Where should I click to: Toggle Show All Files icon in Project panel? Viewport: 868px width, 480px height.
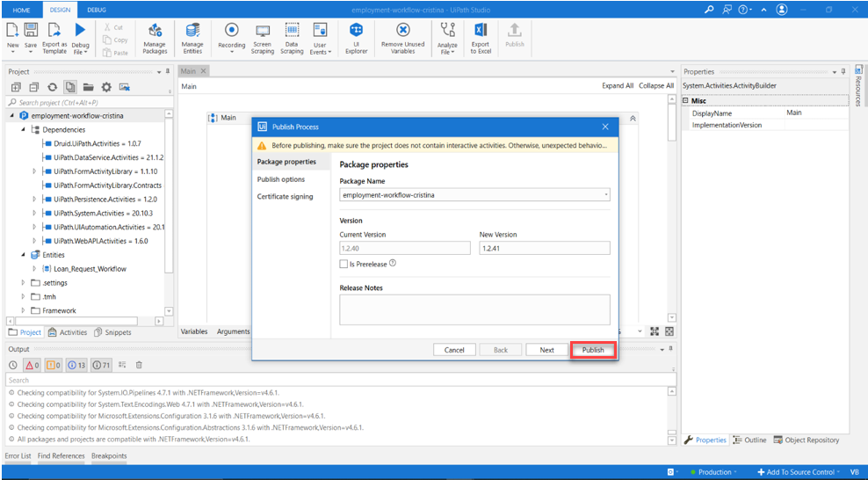(69, 87)
